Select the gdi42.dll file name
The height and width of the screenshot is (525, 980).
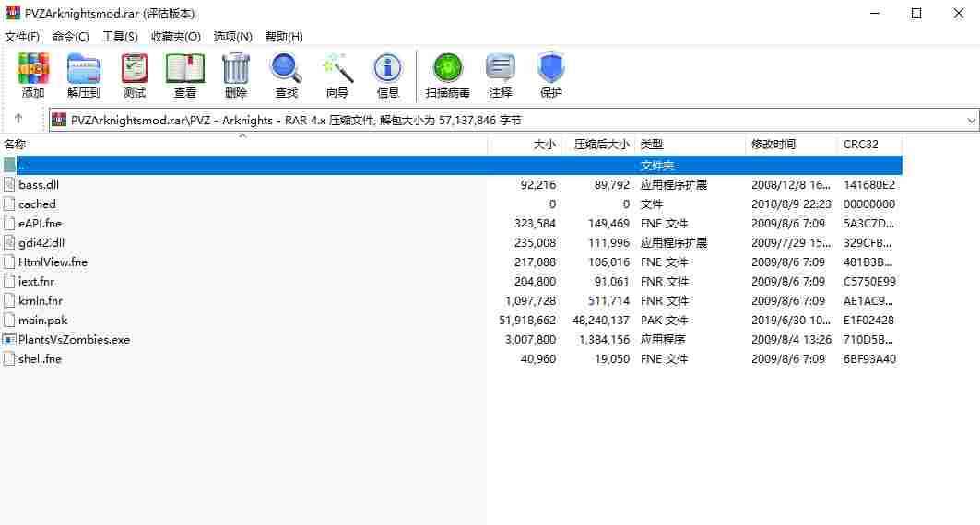pos(41,243)
